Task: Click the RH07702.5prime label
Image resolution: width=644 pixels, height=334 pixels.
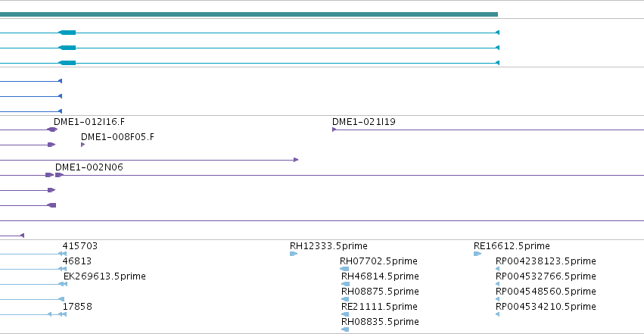Action: [x=378, y=262]
